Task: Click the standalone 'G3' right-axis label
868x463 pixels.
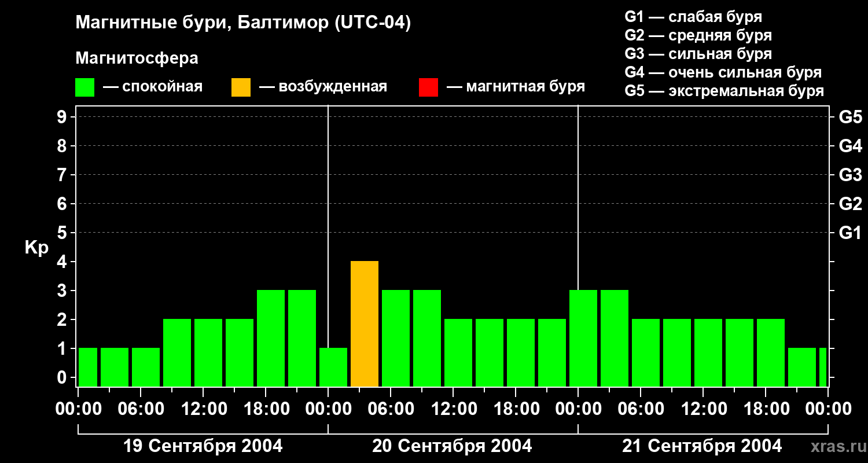Action: click(x=851, y=175)
